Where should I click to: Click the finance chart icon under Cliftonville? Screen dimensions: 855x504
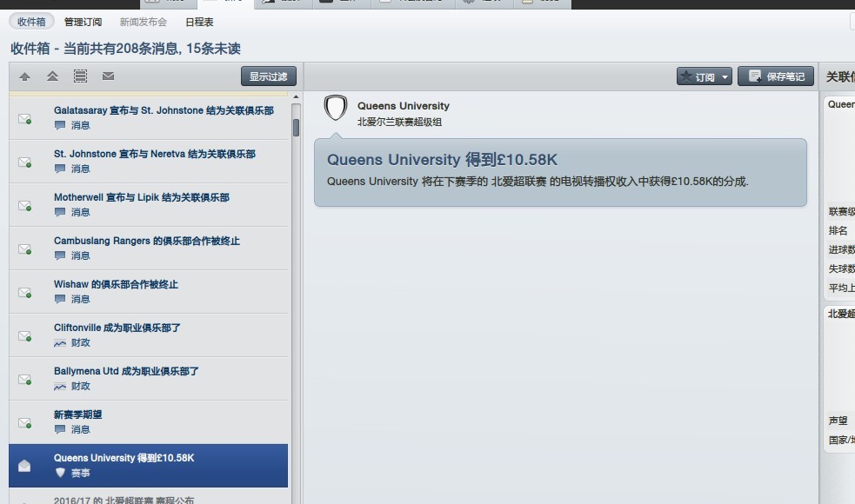(x=60, y=342)
